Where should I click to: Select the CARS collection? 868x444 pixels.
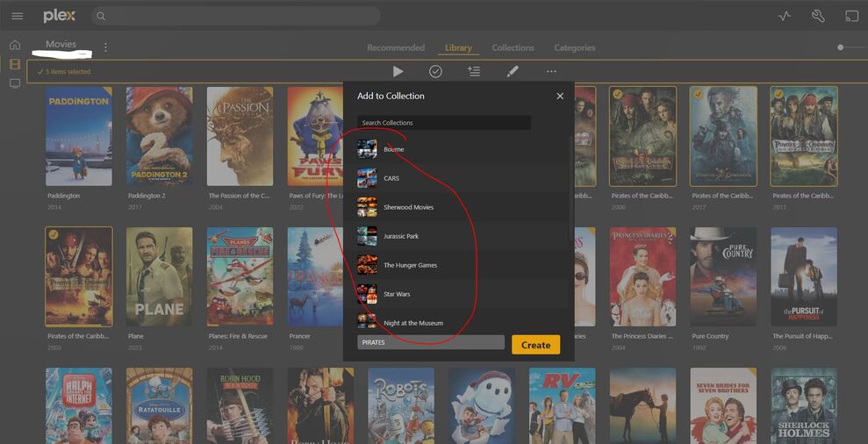pos(456,178)
